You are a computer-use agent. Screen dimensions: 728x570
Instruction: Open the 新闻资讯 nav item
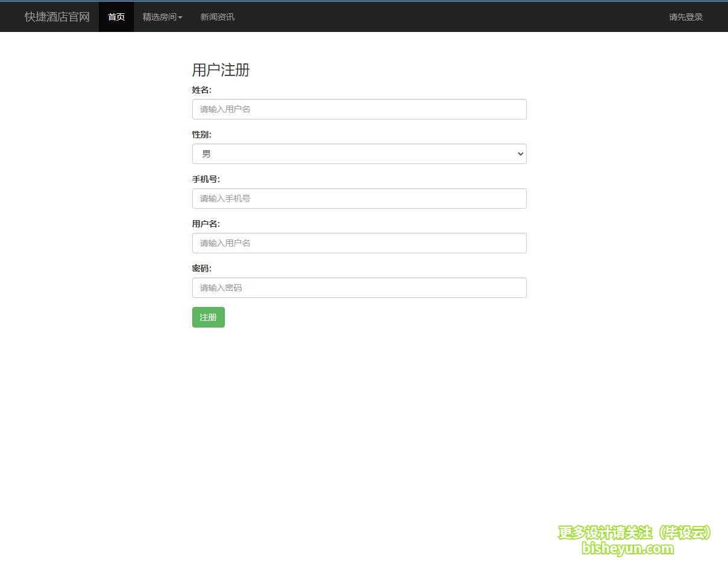click(218, 17)
